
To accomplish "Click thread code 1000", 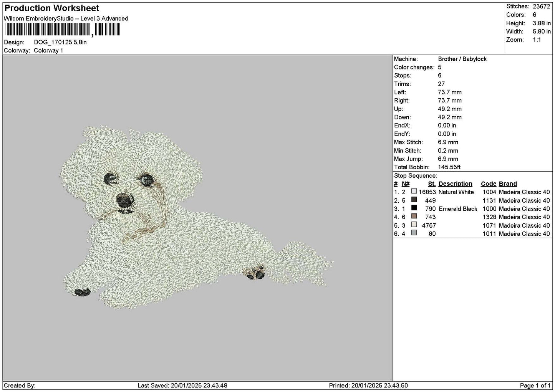I will 489,209.
